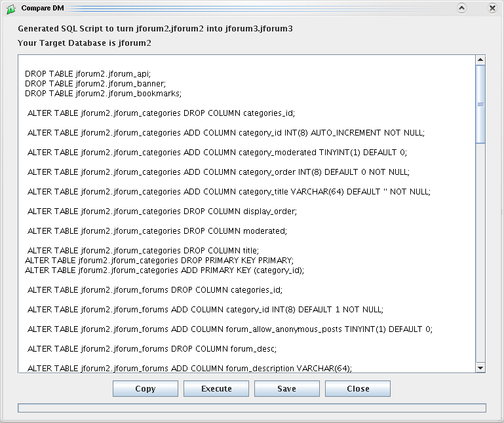504x423 pixels.
Task: Click line adding category_title VARCHAR(64)
Action: [x=229, y=191]
